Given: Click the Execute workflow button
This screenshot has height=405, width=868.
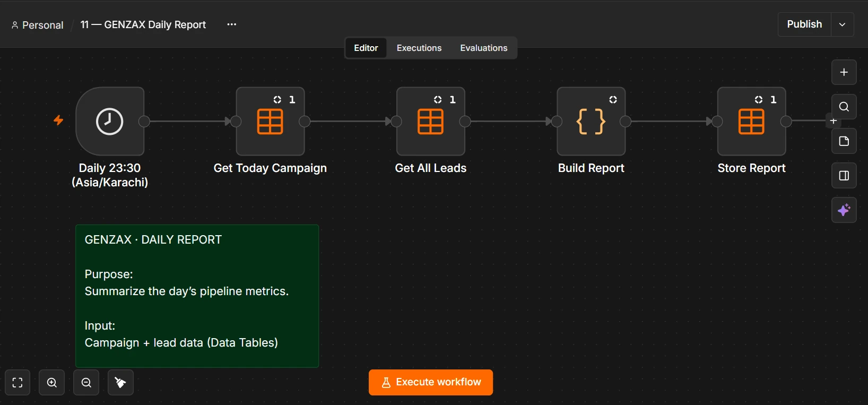Looking at the screenshot, I should click(x=431, y=382).
